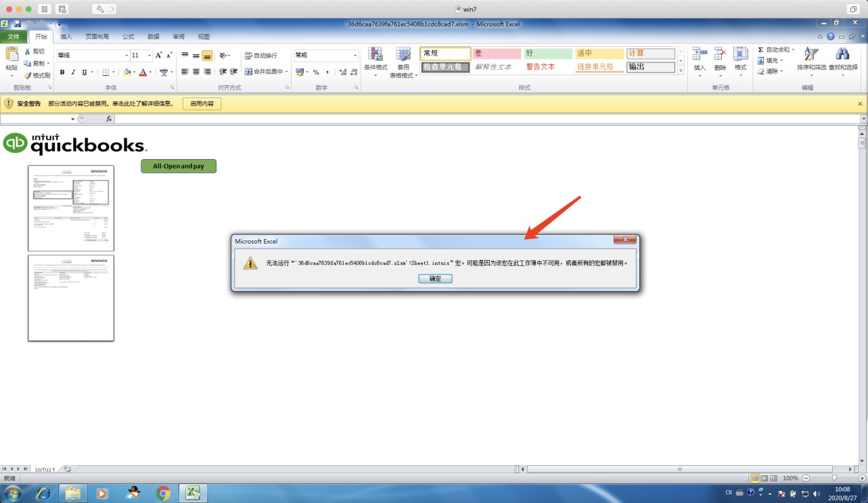Open Google Chrome from the taskbar

[x=163, y=493]
